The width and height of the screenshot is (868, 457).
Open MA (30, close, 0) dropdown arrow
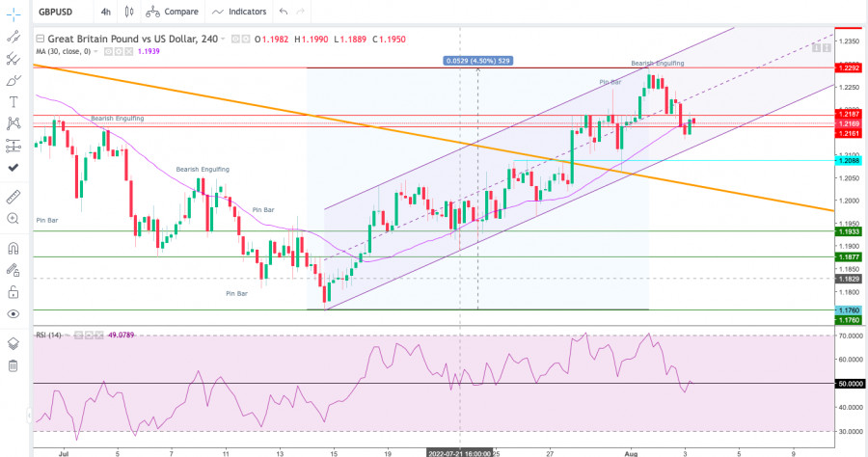coord(95,51)
